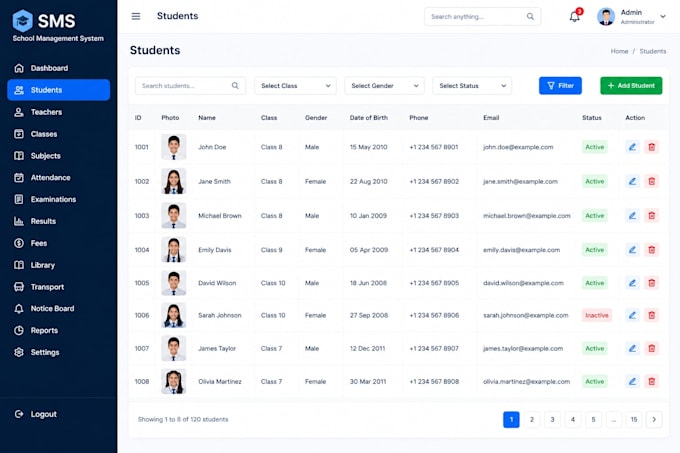Image resolution: width=680 pixels, height=453 pixels.
Task: Open Notice Board in the sidebar
Action: [59, 309]
